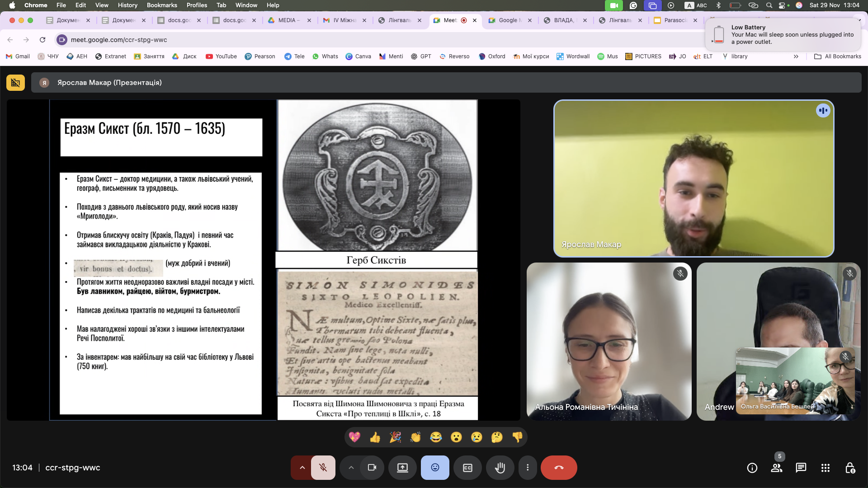Screen dimensions: 868x488
Task: Open the raise hand control
Action: [x=500, y=468]
